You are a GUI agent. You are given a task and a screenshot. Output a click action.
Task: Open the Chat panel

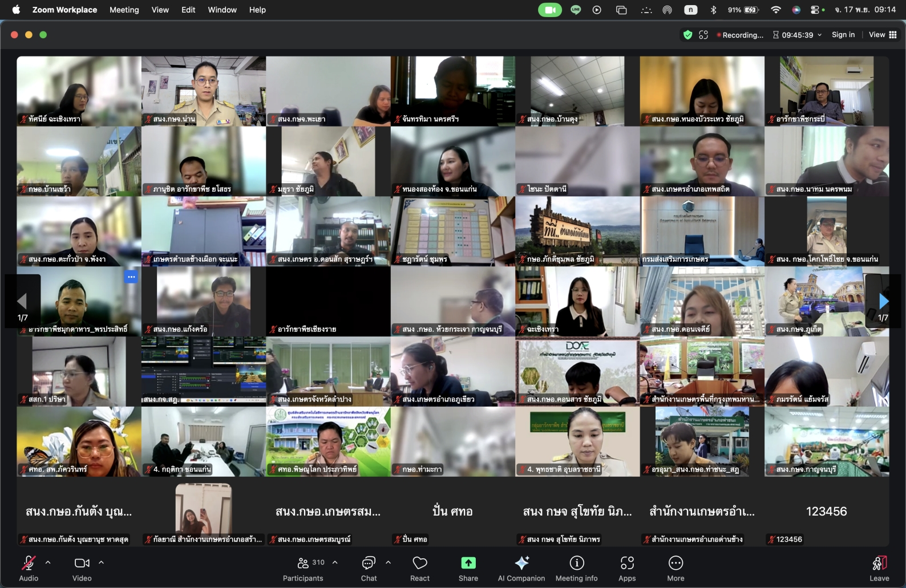click(x=369, y=569)
